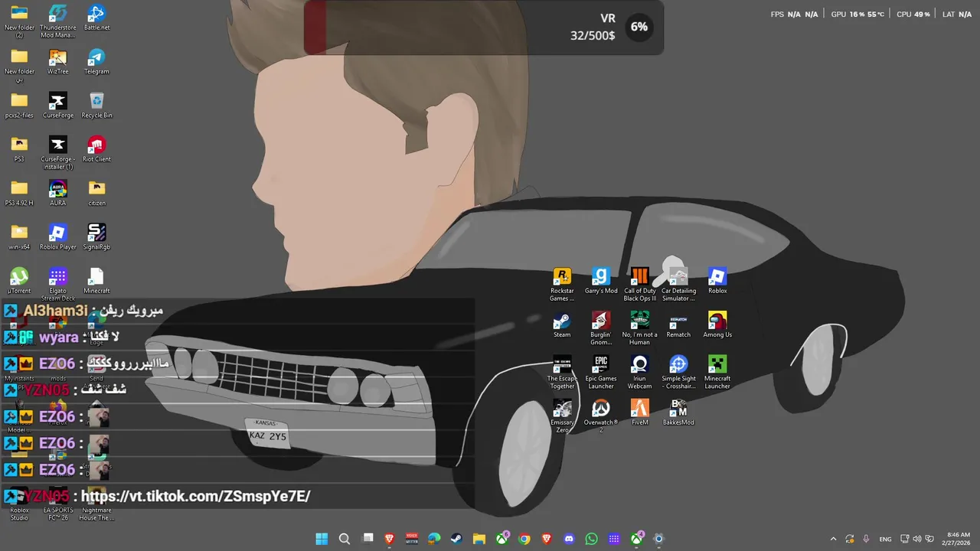This screenshot has width=980, height=551.
Task: Open Xbox app with badge 4
Action: click(x=637, y=539)
